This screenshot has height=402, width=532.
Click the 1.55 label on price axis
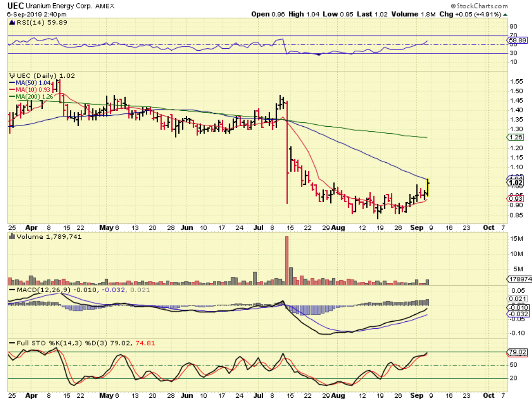coord(517,82)
